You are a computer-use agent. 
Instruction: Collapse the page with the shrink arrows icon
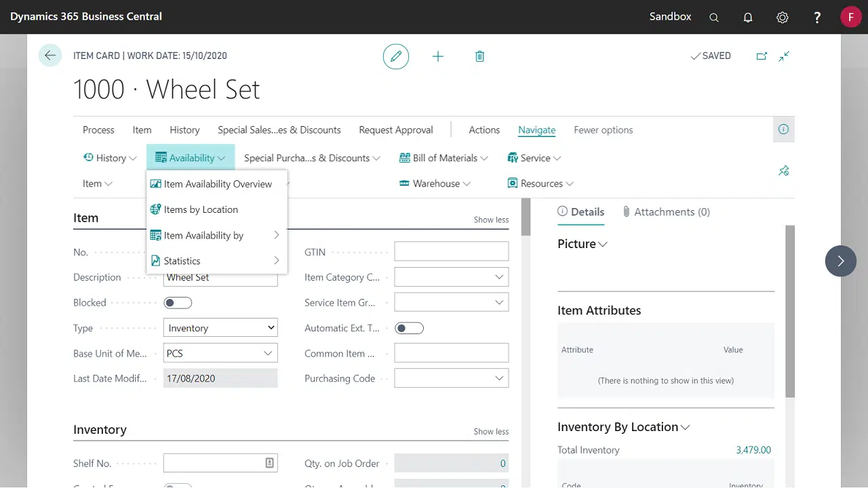[x=784, y=56]
